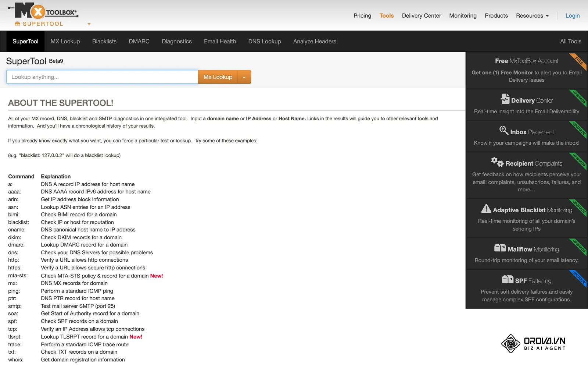Click the SPF Flattening mailbox icon

click(x=508, y=279)
